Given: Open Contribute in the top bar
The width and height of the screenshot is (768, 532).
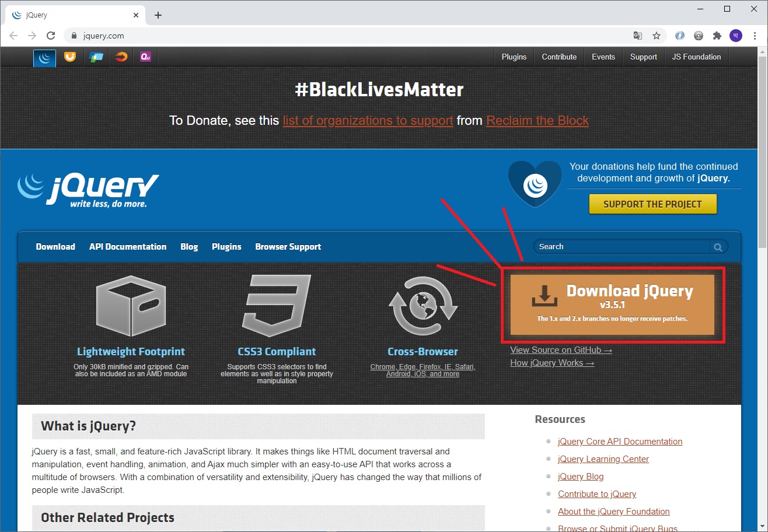Looking at the screenshot, I should click(x=559, y=57).
